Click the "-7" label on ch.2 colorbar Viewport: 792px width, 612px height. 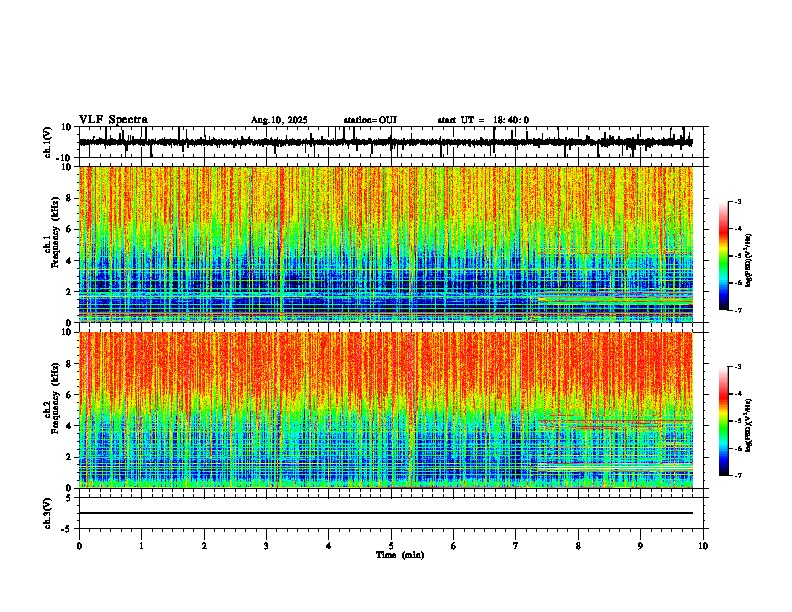738,475
